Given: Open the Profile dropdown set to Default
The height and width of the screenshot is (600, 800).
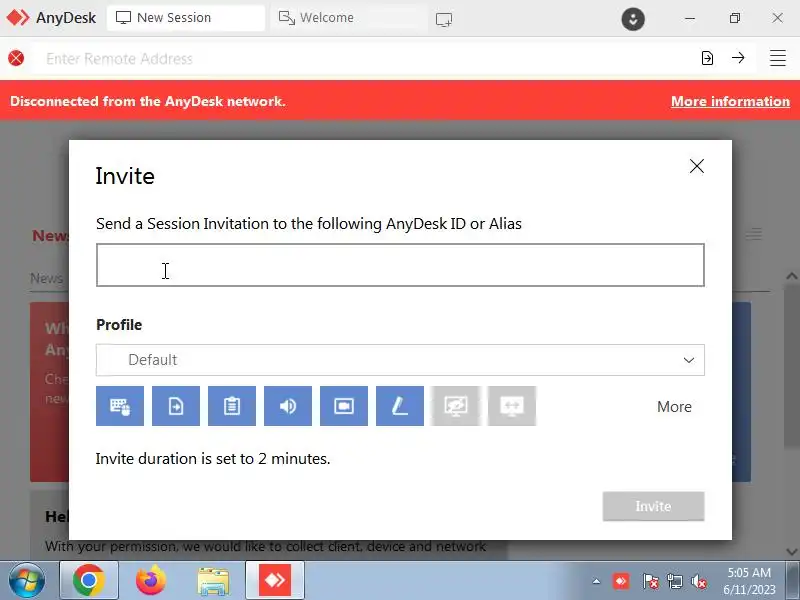Looking at the screenshot, I should [x=401, y=360].
